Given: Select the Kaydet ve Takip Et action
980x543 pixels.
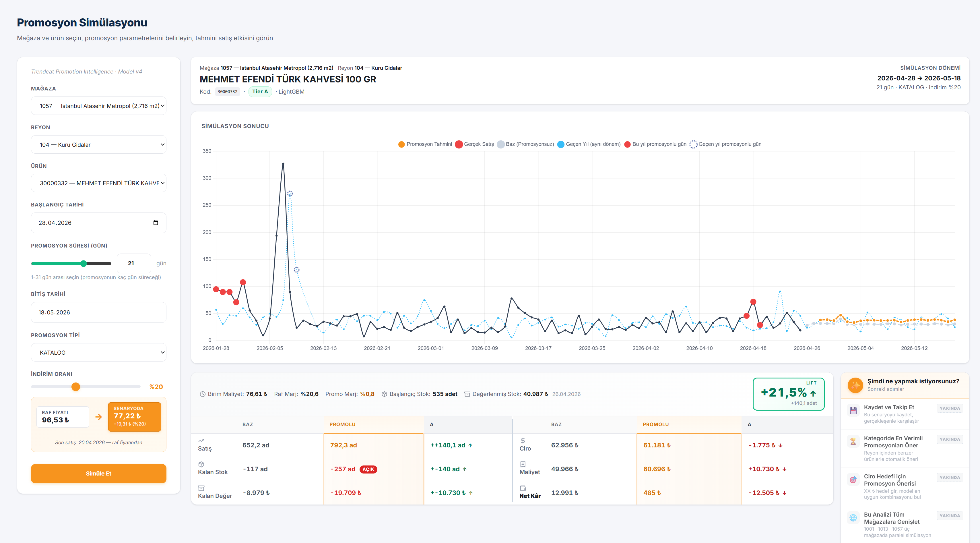Looking at the screenshot, I should pos(905,414).
